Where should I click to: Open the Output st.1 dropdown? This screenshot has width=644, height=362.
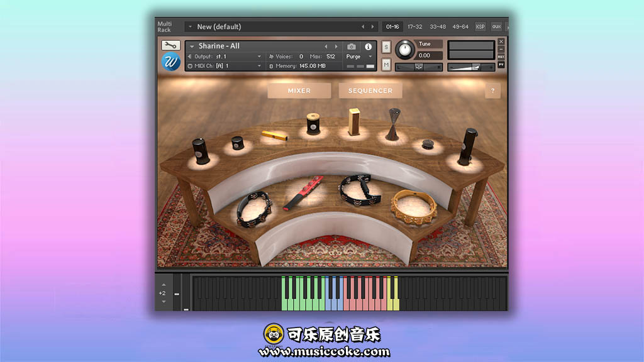259,57
